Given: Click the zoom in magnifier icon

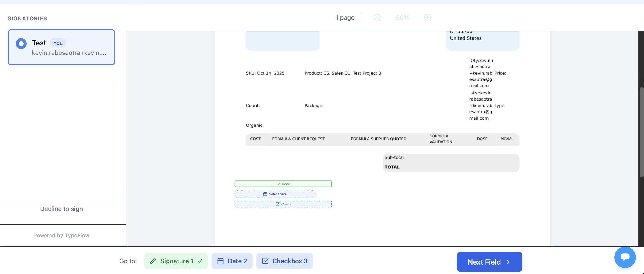Looking at the screenshot, I should tap(428, 18).
